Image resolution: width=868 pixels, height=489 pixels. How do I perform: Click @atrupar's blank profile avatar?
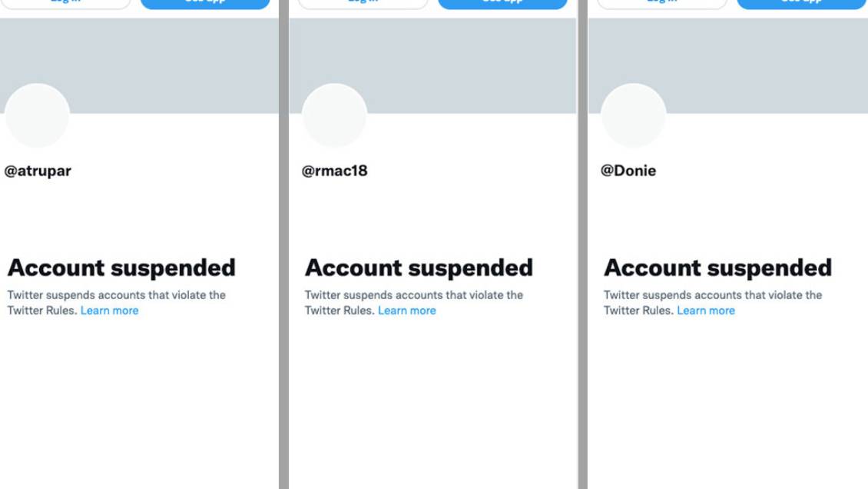point(37,115)
